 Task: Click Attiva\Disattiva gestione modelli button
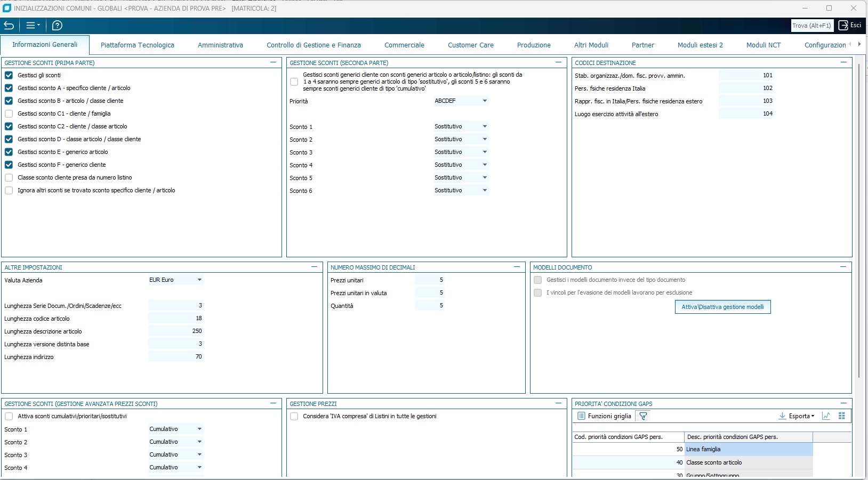pos(722,307)
